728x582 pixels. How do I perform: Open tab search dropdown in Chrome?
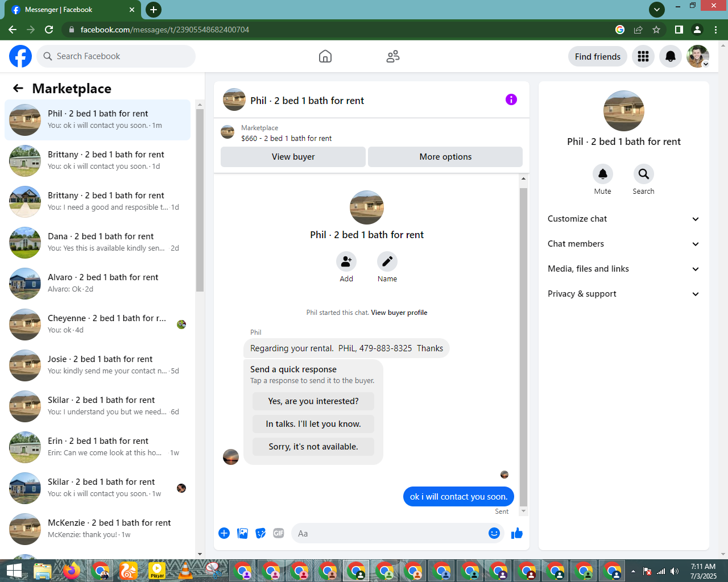point(657,10)
